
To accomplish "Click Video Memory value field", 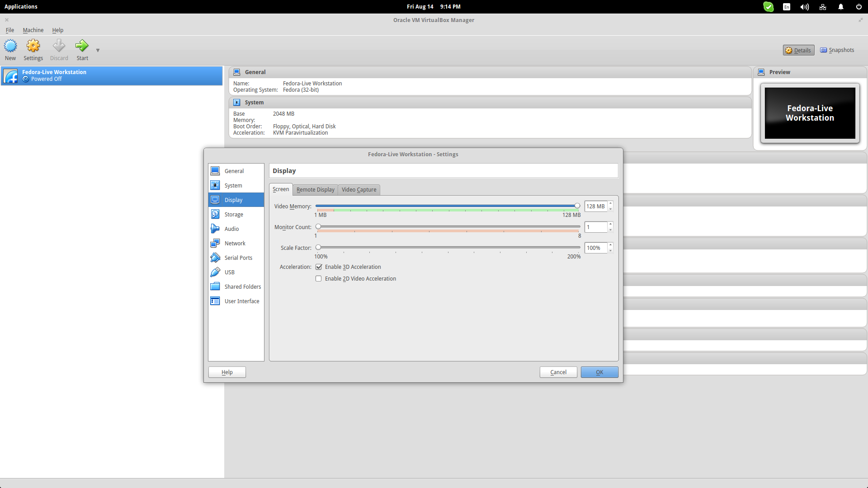I will tap(595, 206).
